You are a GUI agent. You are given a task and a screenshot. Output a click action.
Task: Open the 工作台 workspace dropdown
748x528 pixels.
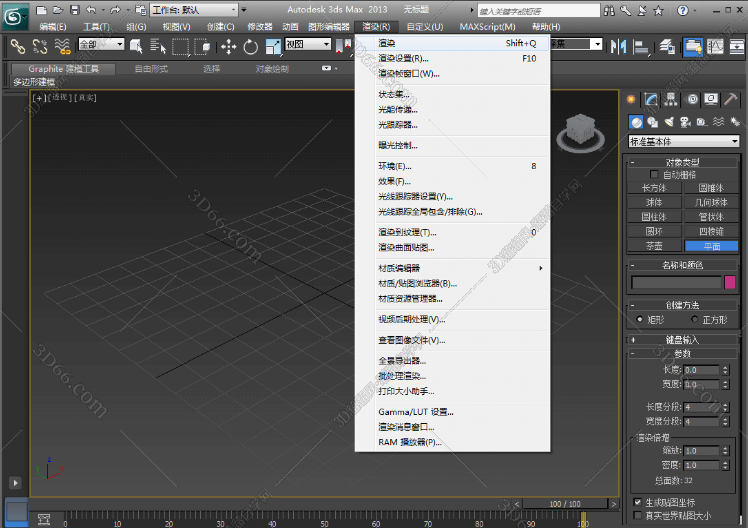pyautogui.click(x=194, y=9)
